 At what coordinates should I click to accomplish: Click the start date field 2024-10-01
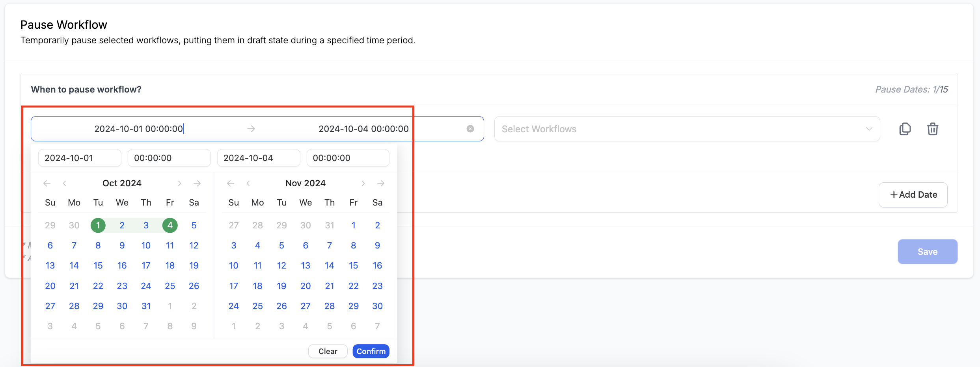point(80,158)
